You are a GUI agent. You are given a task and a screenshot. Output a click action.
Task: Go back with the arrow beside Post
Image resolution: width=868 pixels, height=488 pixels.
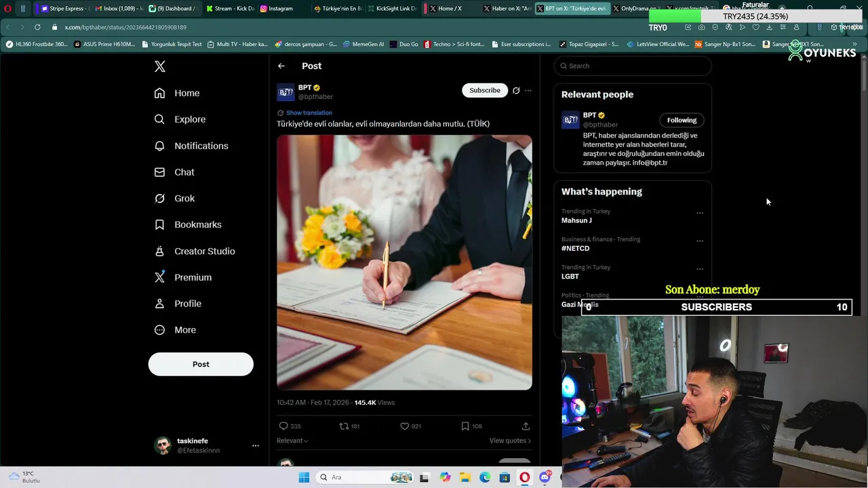(x=281, y=66)
